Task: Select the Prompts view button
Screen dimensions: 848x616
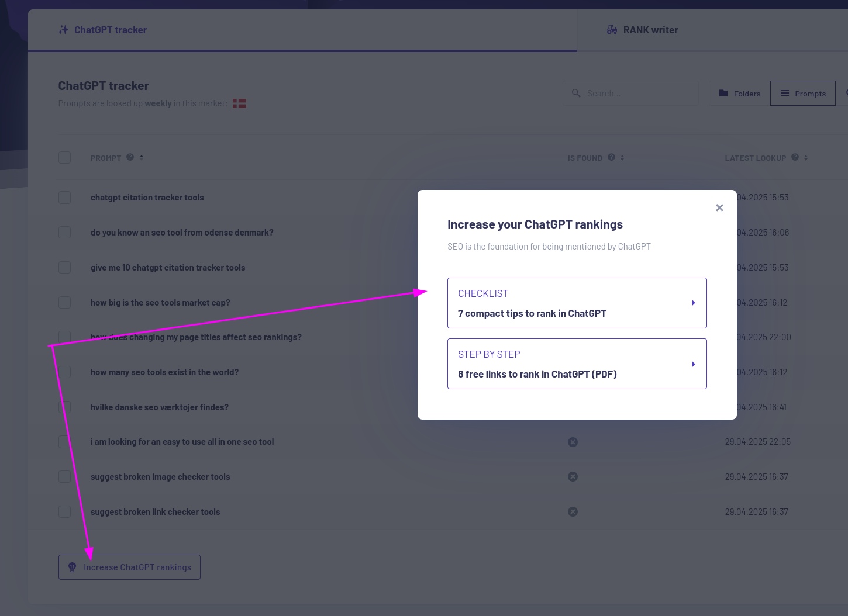Action: coord(802,94)
